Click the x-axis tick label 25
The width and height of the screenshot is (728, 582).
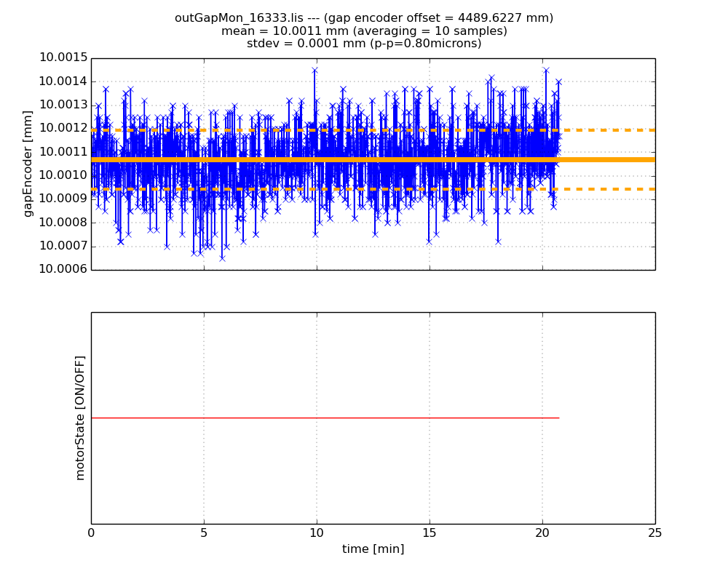(655, 533)
